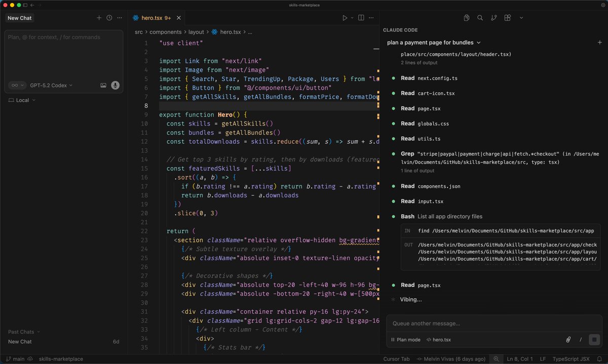Insert slash command in Claude Code
Viewport: 608px width, 364px height.
click(x=581, y=340)
